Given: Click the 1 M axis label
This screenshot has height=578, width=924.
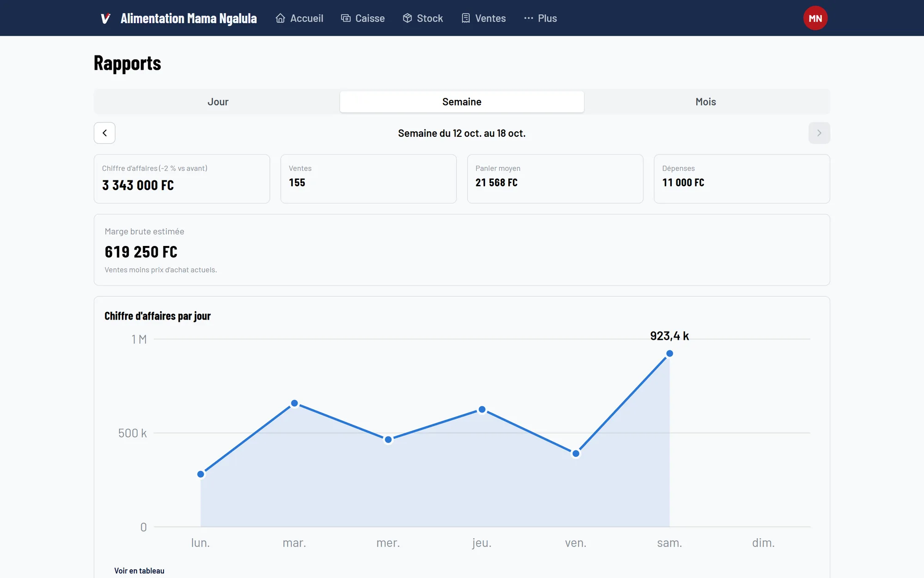Looking at the screenshot, I should (x=139, y=339).
